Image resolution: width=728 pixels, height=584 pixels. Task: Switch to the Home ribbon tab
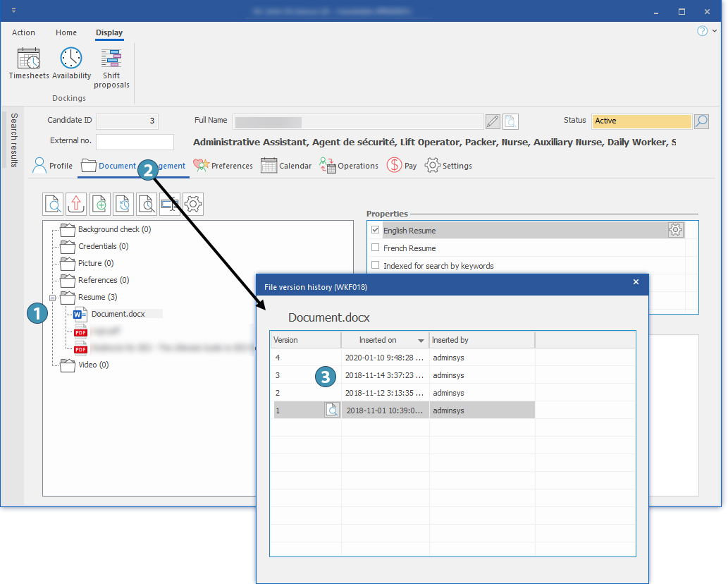click(66, 32)
